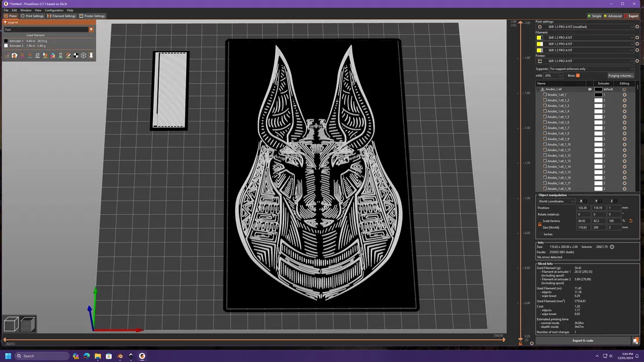Screen dimensions: 644x362
Task: Click the Position X input field
Action: [x=584, y=208]
